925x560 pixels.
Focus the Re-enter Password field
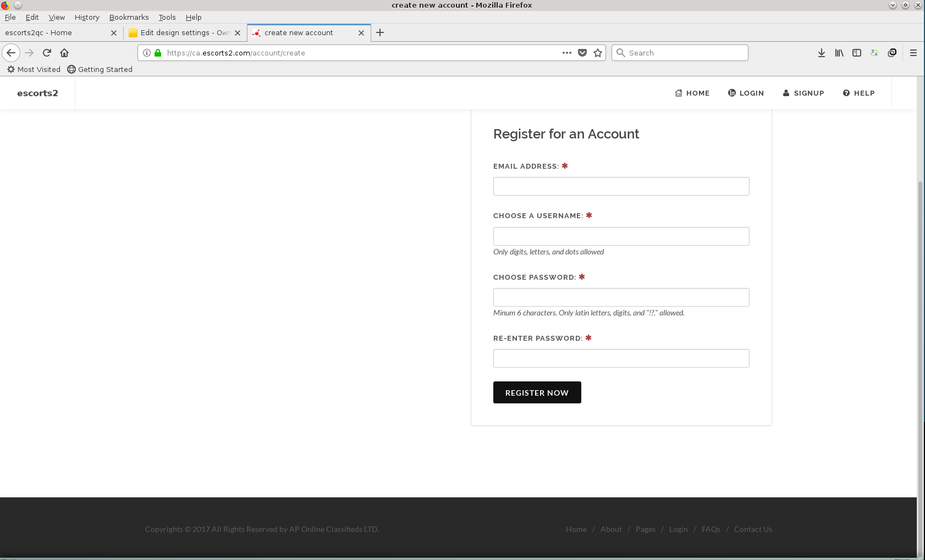(x=621, y=358)
